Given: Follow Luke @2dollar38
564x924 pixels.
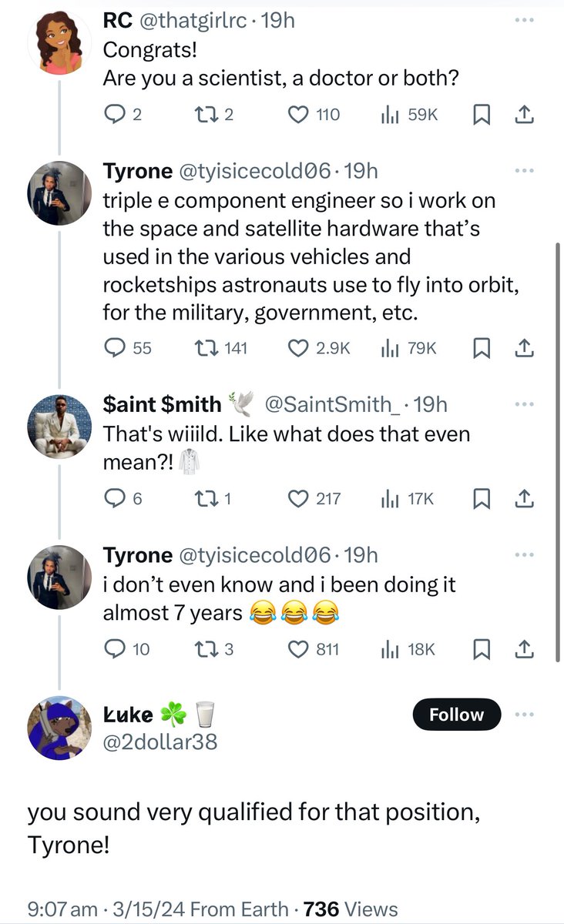Looking at the screenshot, I should (456, 715).
